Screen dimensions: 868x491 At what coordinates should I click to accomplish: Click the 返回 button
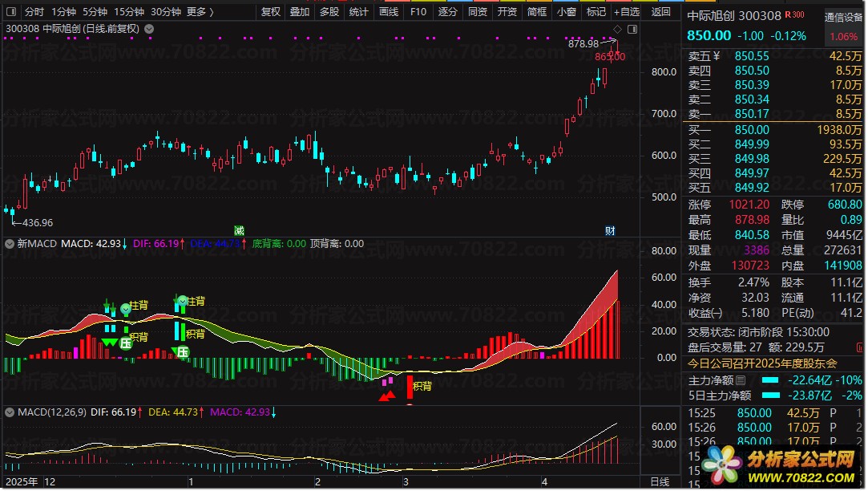(660, 12)
